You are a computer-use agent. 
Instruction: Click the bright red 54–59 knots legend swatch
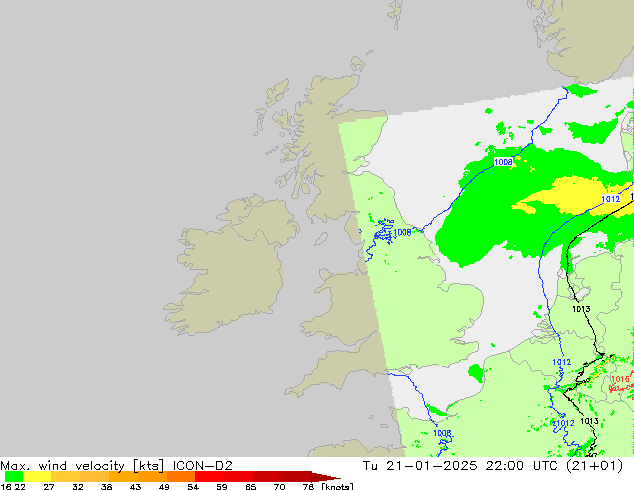pyautogui.click(x=209, y=477)
